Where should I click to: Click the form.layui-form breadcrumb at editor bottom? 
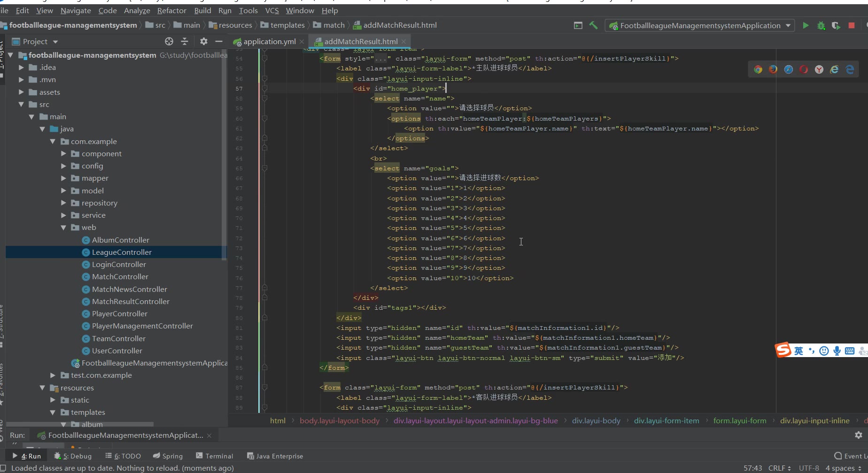pos(739,420)
